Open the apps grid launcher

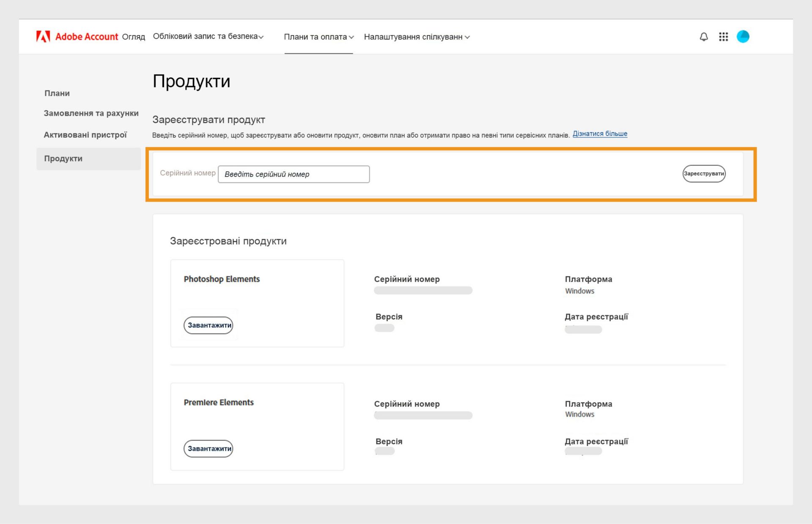coord(723,37)
